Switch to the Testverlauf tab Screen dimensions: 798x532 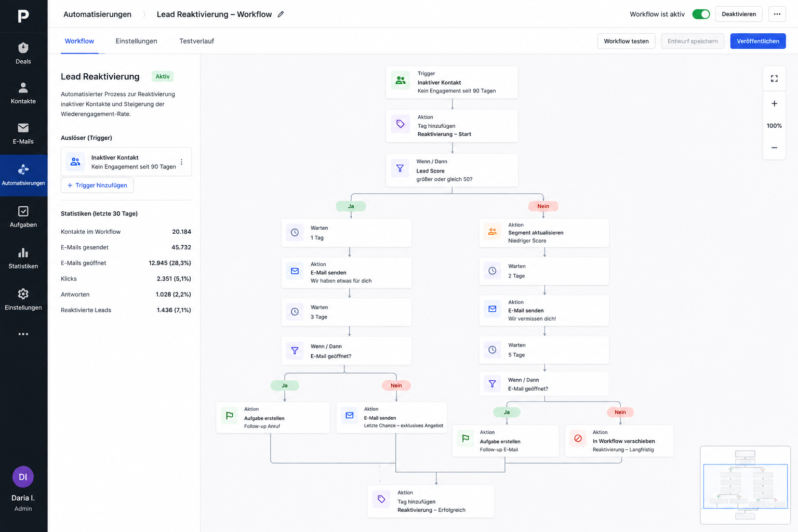click(x=196, y=41)
